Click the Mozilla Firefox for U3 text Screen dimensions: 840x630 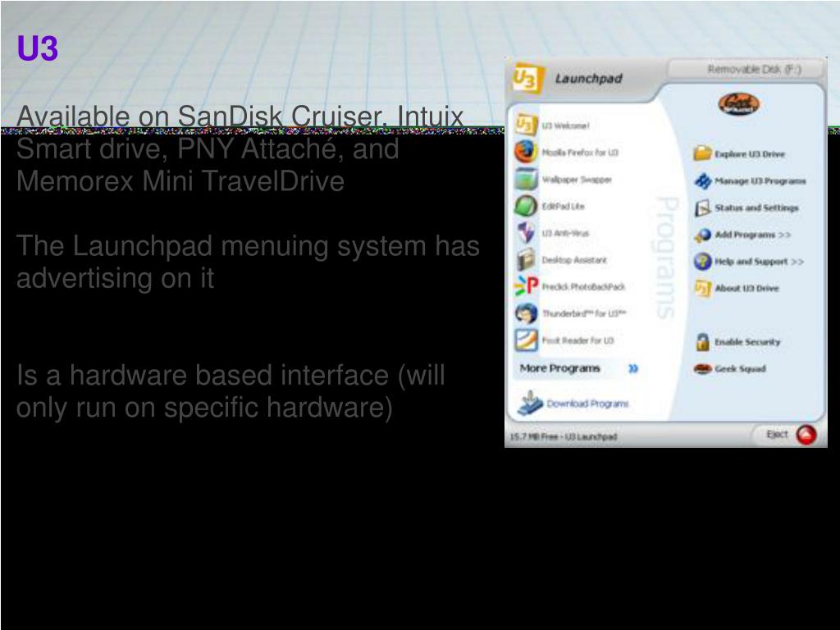(x=580, y=153)
